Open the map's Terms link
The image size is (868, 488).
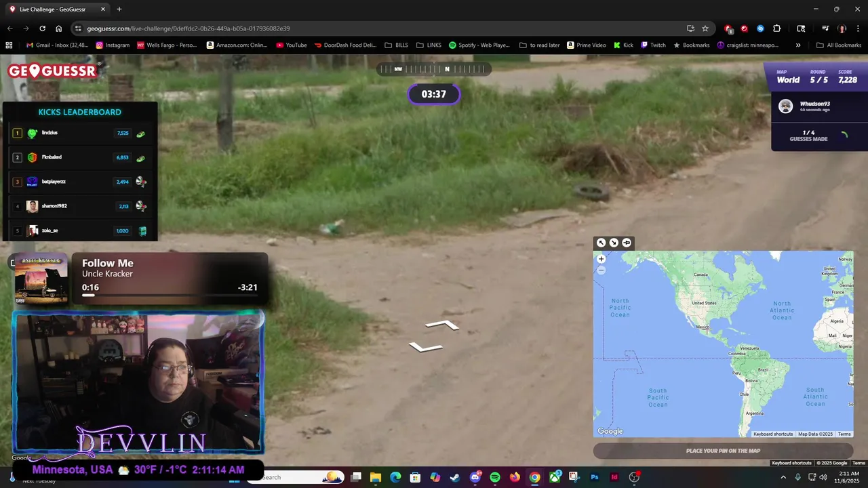click(x=844, y=434)
